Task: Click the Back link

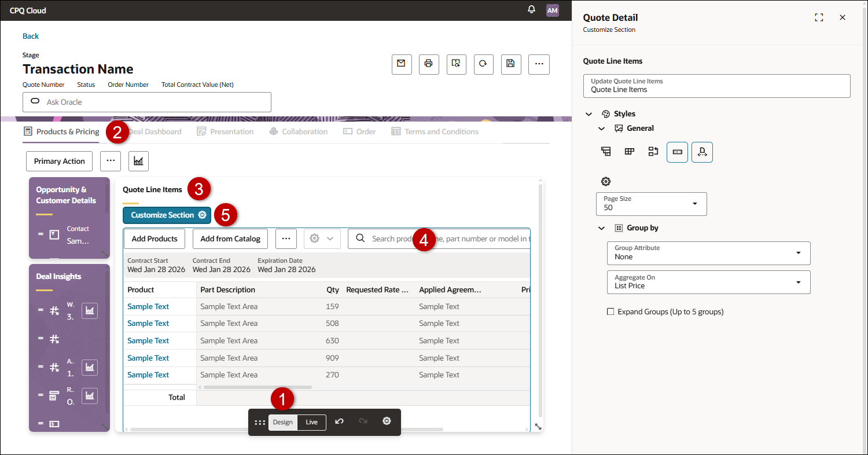Action: (30, 36)
